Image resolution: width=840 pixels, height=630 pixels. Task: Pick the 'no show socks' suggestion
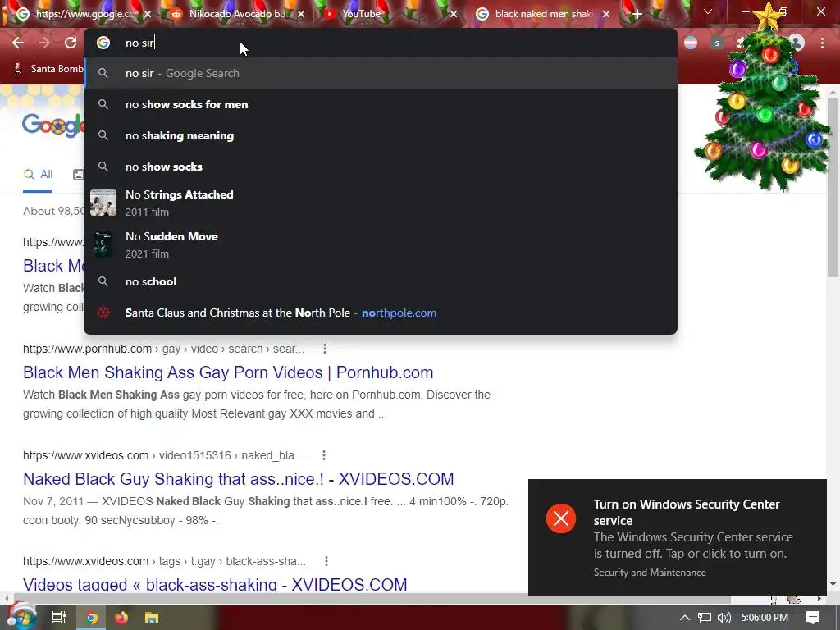(x=381, y=167)
